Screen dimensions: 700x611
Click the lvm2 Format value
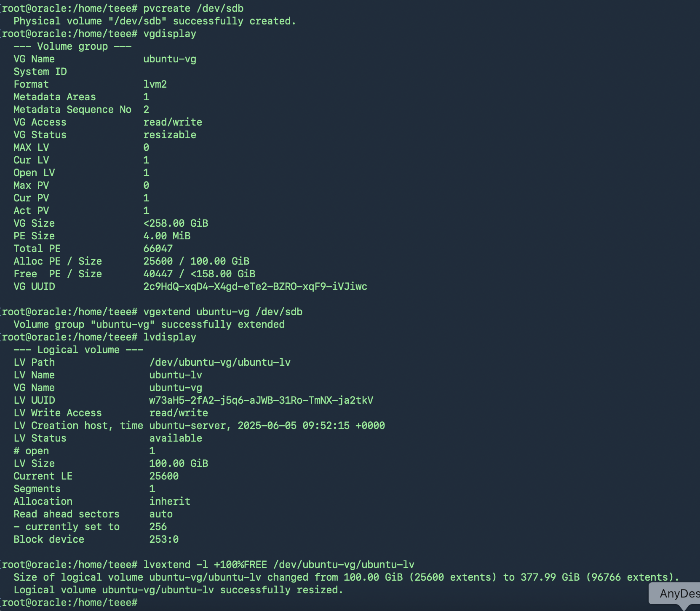pos(155,84)
